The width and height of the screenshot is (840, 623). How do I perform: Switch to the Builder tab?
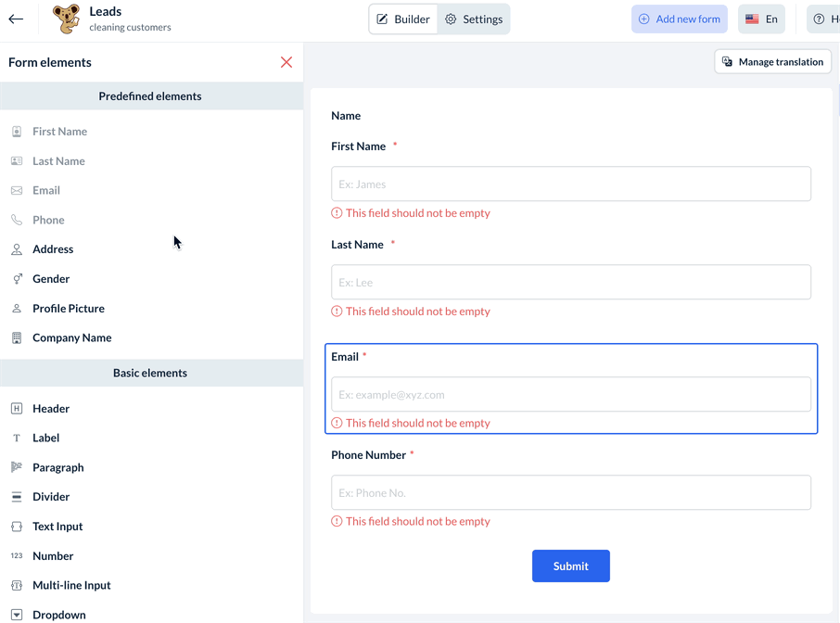[x=403, y=19]
